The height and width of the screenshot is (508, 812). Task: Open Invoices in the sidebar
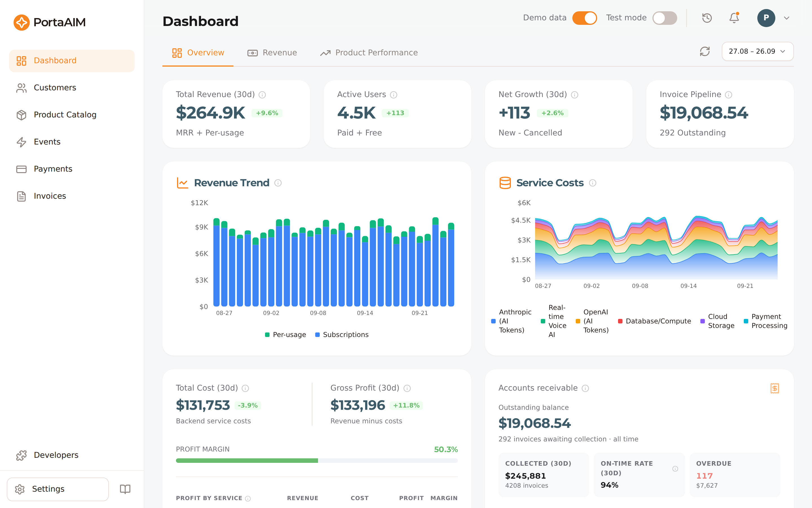point(72,196)
